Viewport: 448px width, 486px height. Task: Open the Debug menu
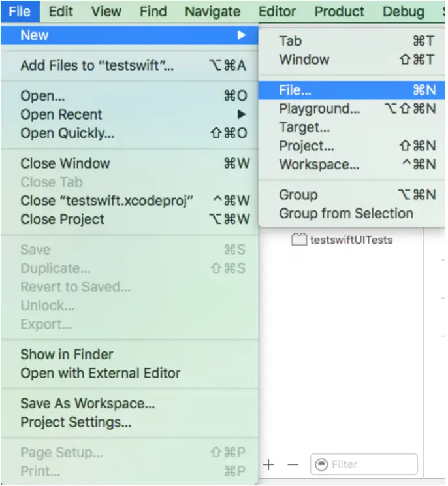tap(403, 12)
